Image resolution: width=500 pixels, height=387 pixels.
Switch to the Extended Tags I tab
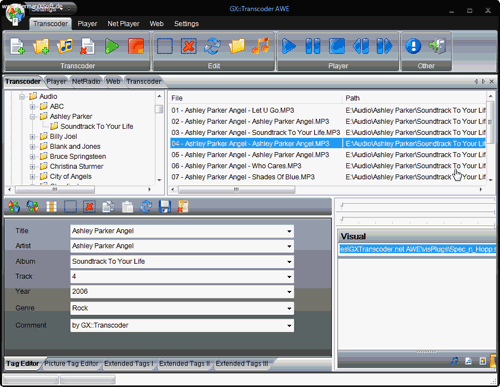click(x=129, y=363)
